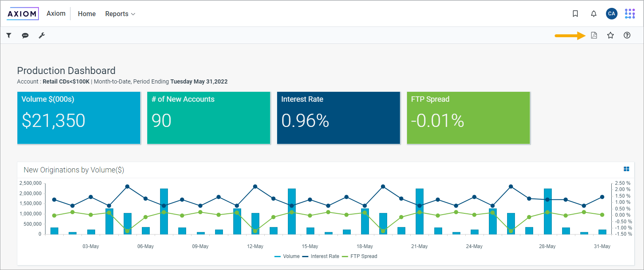Viewport: 644px width, 270px height.
Task: Open the help question mark icon
Action: click(x=627, y=36)
